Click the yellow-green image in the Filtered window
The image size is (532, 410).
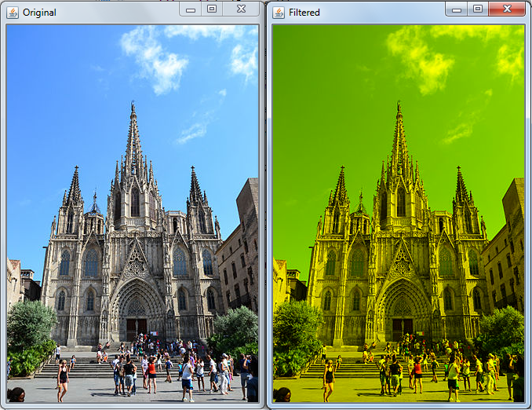coord(399,214)
